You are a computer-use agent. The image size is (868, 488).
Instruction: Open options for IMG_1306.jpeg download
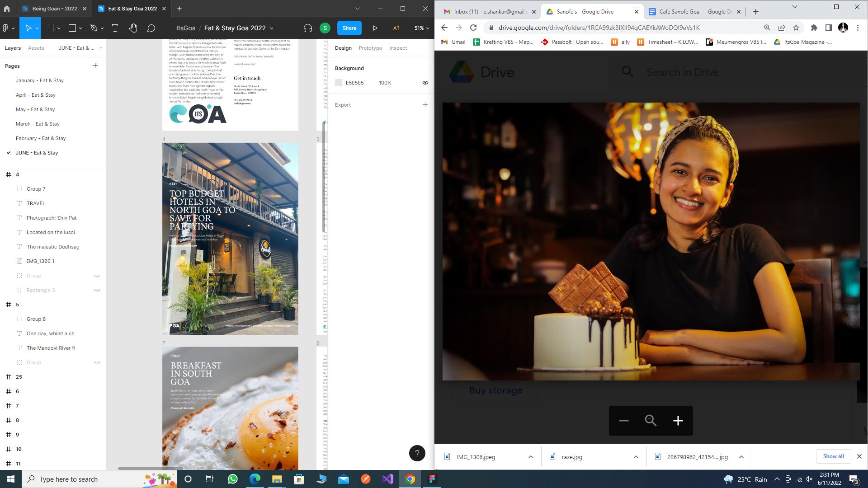[530, 457]
